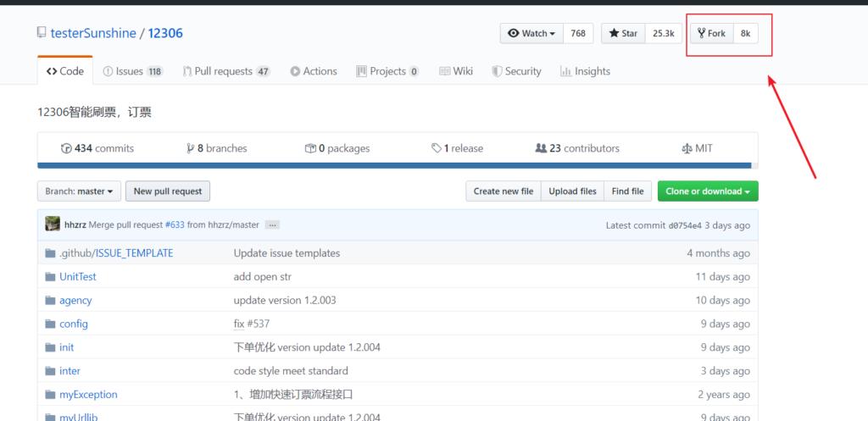The width and height of the screenshot is (868, 421).
Task: Open the #537 issue link in config row
Action: tap(259, 324)
